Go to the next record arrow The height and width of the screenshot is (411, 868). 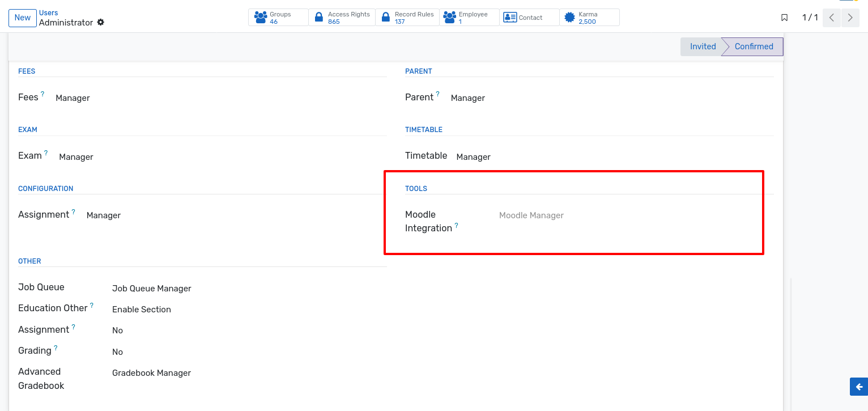tap(850, 18)
